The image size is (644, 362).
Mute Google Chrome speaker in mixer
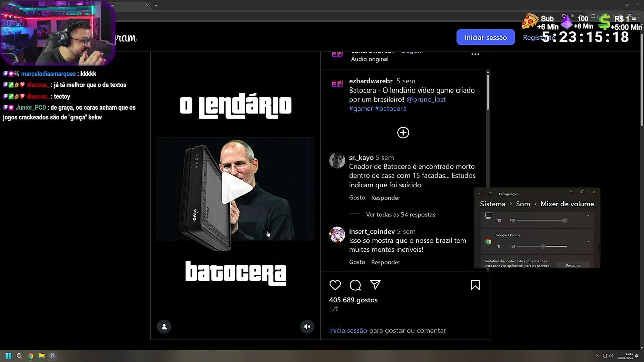pos(498,246)
